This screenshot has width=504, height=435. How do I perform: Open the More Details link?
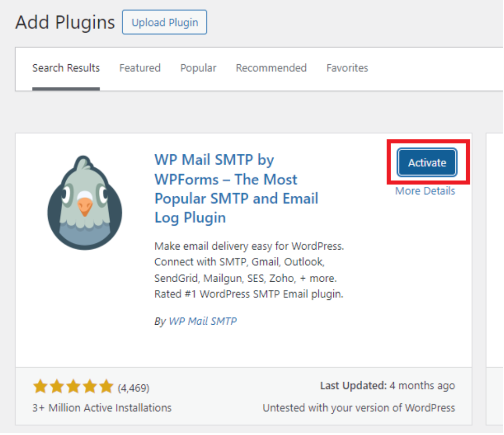click(425, 191)
